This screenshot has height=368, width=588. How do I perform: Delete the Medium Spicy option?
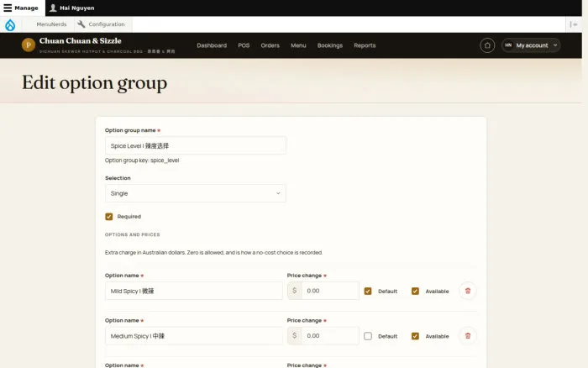pos(468,336)
